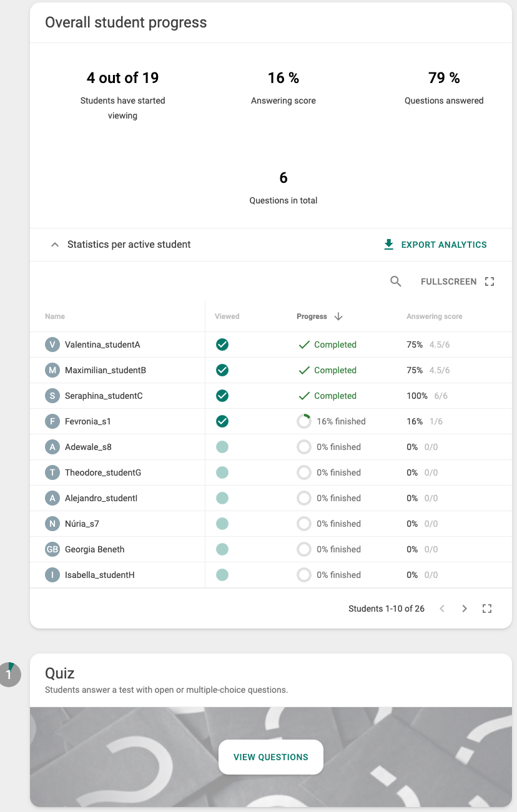517x812 pixels.
Task: Go to next page of students
Action: pyautogui.click(x=465, y=609)
